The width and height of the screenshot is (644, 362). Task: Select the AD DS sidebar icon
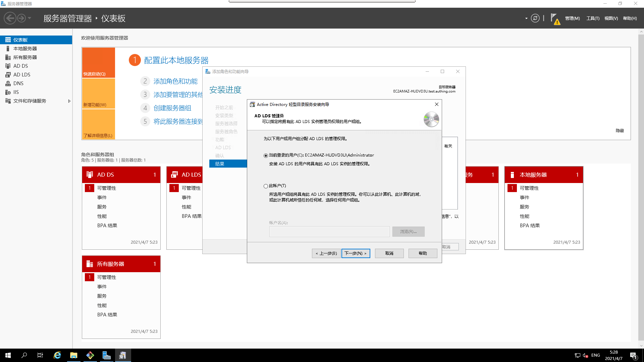coord(8,66)
